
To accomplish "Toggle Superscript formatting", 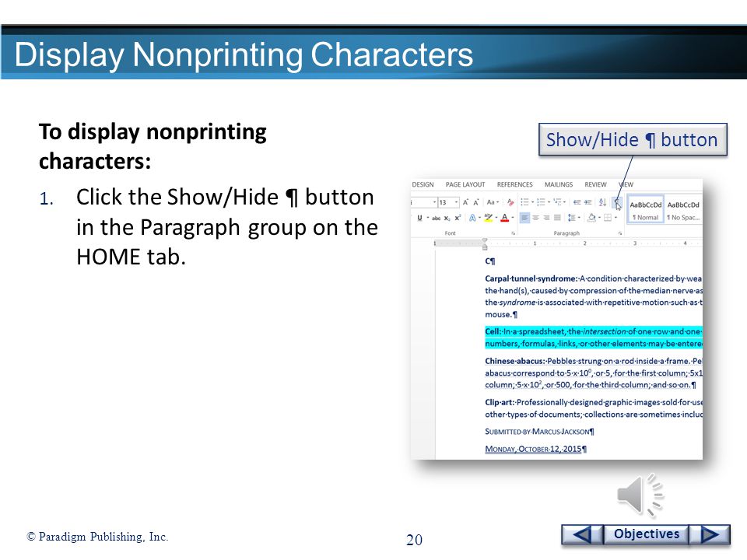I will tap(458, 218).
